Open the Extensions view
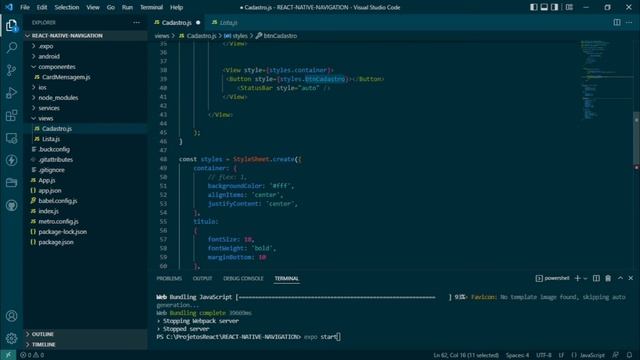 tap(11, 116)
